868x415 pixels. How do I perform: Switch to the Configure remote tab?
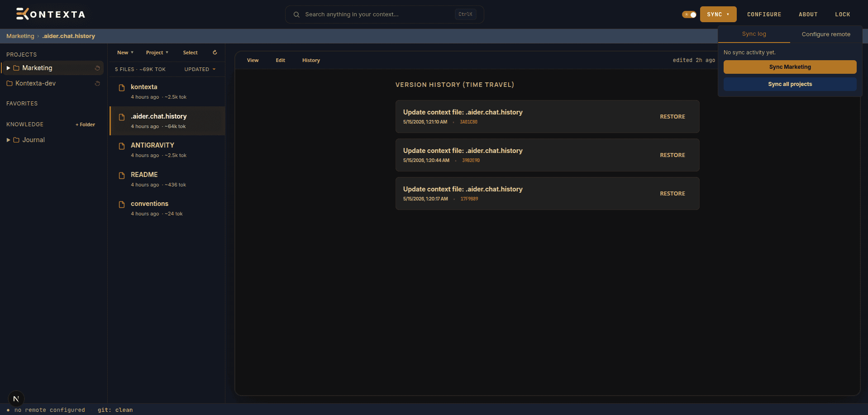pyautogui.click(x=826, y=34)
